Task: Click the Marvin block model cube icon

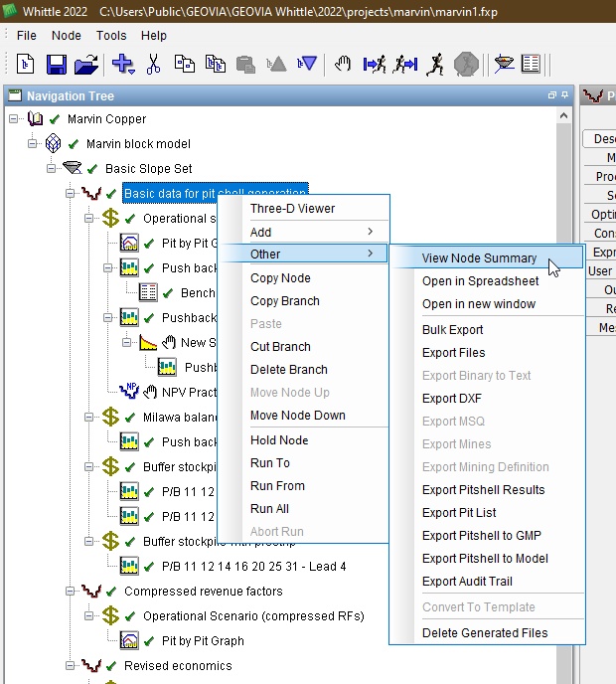Action: 54,143
